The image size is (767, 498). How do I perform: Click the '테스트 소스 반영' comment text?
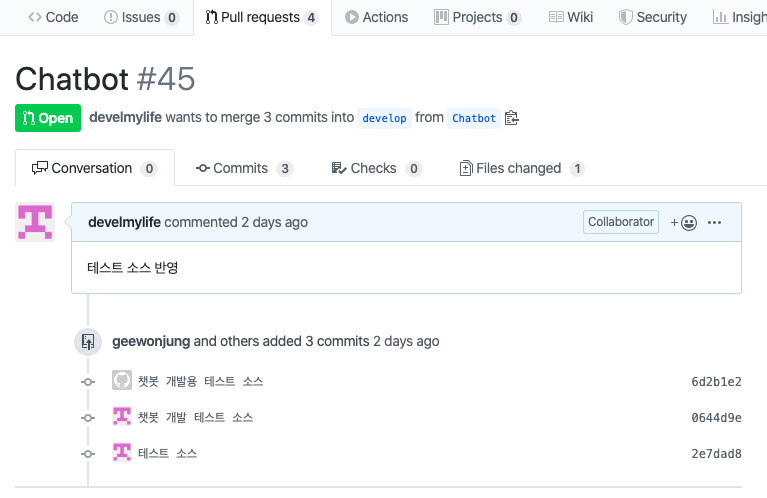coord(133,268)
